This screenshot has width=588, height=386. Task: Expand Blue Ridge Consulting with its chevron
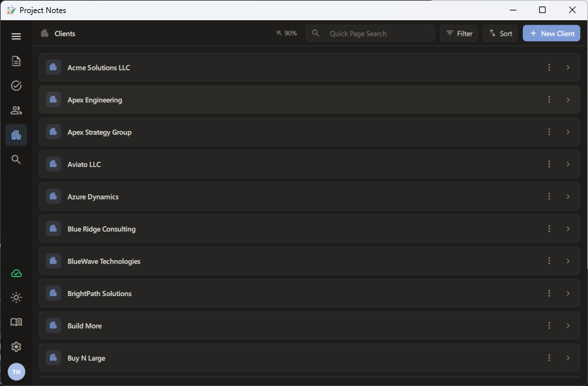click(x=568, y=229)
